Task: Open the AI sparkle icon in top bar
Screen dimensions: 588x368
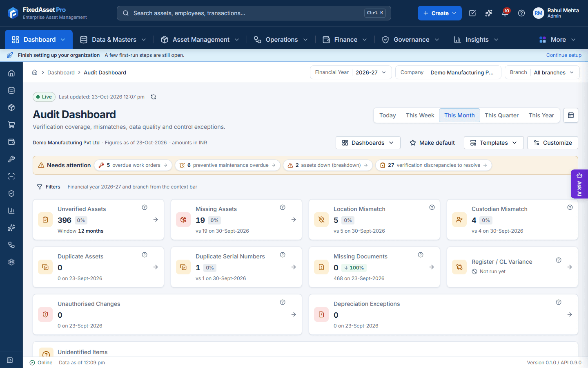Action: pos(489,13)
